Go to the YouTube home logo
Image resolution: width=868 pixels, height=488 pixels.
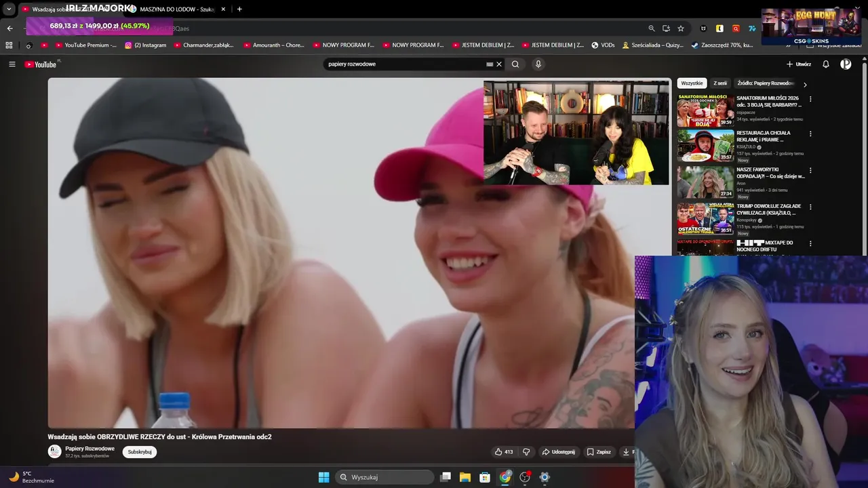click(x=41, y=64)
